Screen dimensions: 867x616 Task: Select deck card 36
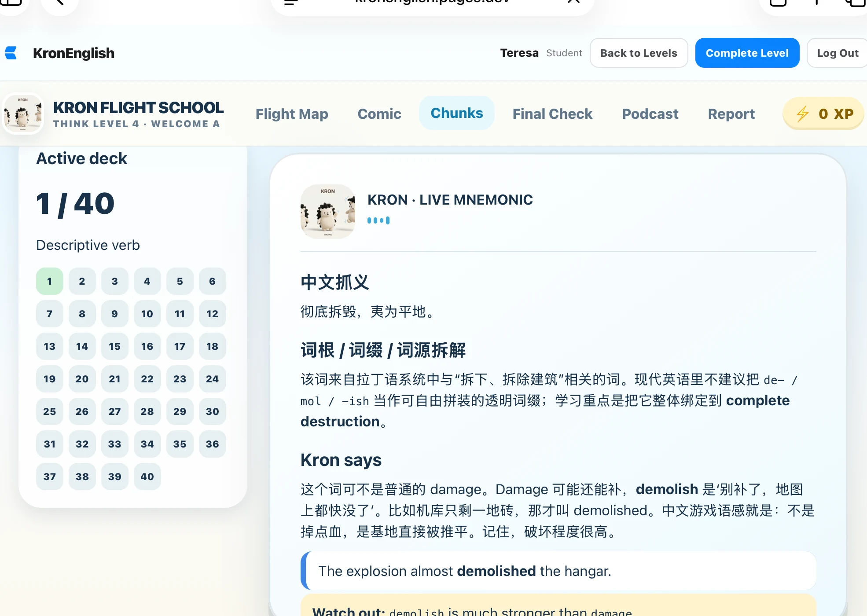point(213,444)
